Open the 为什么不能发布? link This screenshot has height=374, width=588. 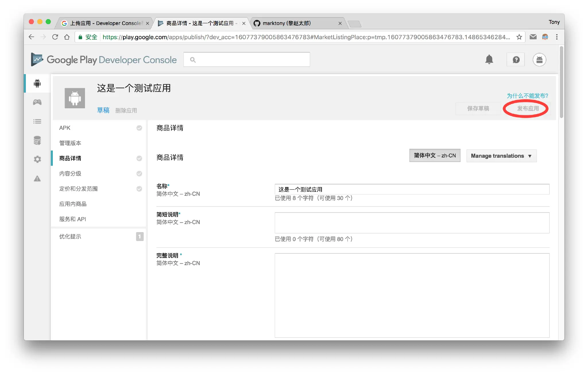527,96
